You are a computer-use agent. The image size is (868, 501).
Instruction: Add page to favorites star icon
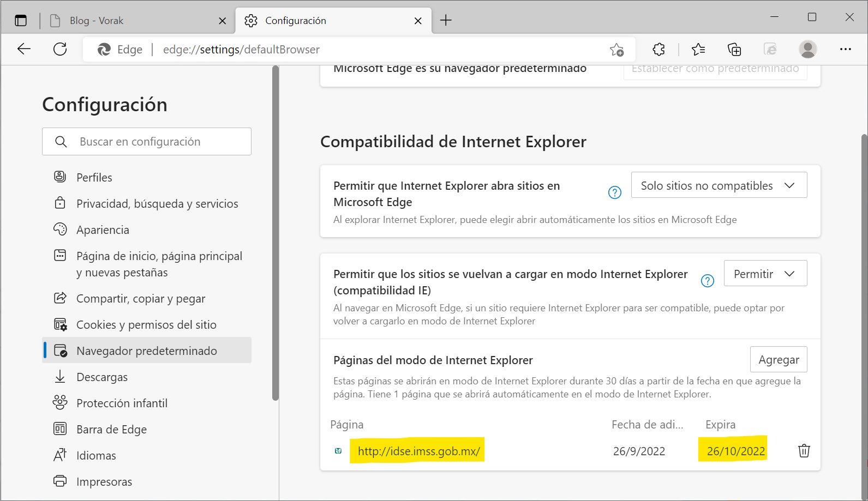pyautogui.click(x=617, y=50)
